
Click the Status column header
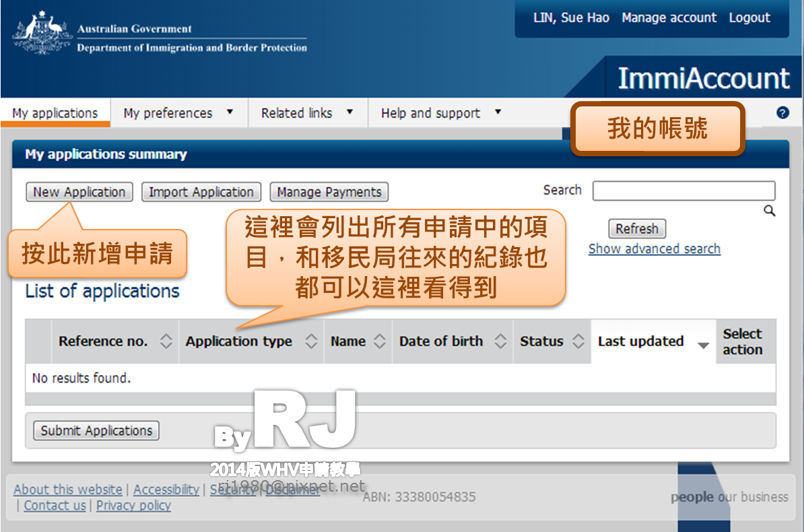(552, 341)
